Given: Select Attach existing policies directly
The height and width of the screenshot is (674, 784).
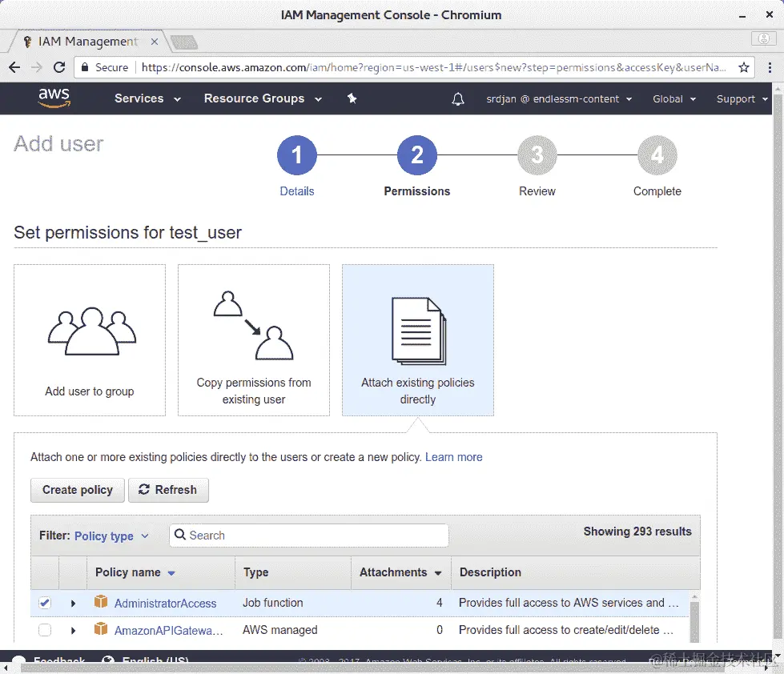Looking at the screenshot, I should coord(417,340).
